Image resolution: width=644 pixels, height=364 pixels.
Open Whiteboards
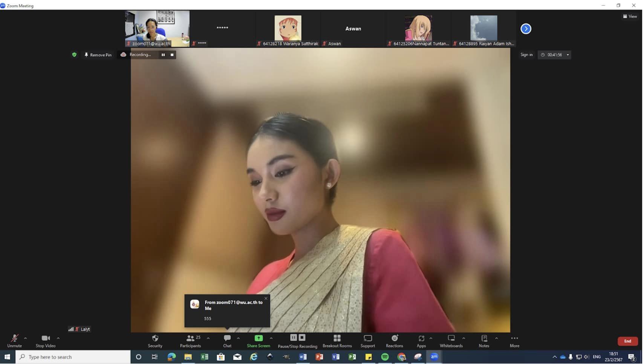coord(451,338)
